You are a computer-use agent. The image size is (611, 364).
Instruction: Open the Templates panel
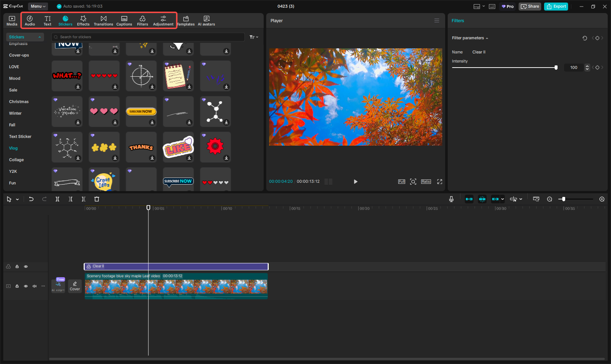[186, 20]
